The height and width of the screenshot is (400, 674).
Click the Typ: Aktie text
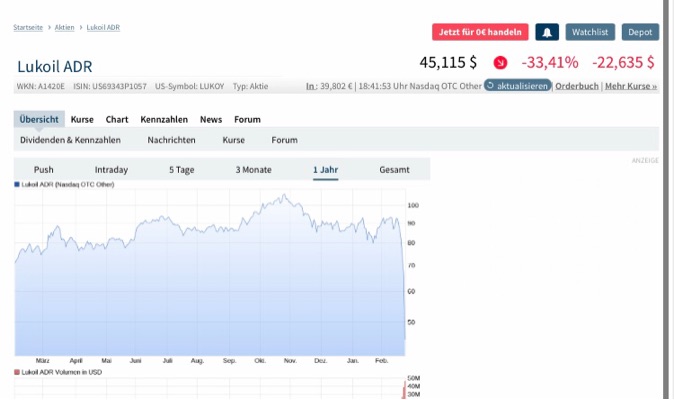[x=250, y=86]
